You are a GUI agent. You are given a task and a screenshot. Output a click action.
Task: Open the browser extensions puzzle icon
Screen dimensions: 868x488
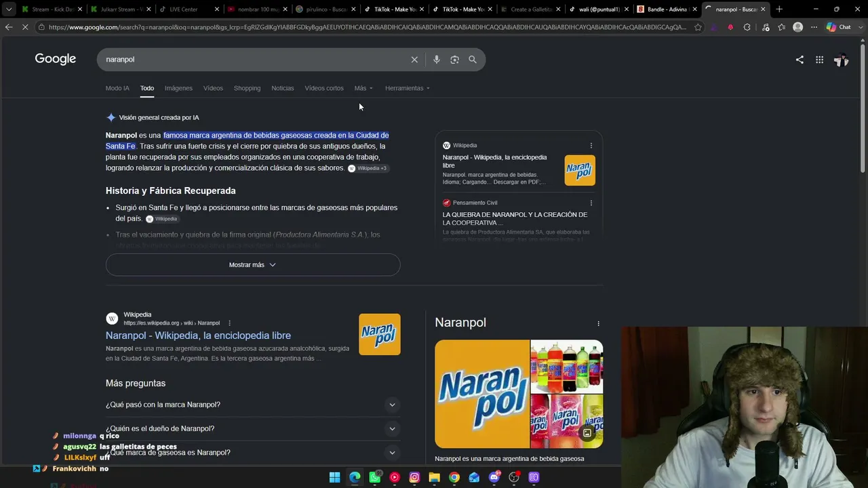pyautogui.click(x=747, y=27)
